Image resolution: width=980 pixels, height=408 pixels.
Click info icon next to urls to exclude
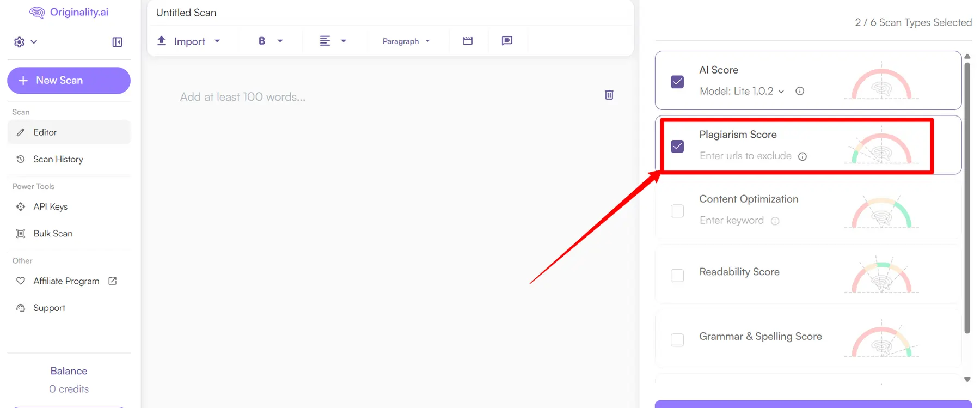pyautogui.click(x=803, y=156)
